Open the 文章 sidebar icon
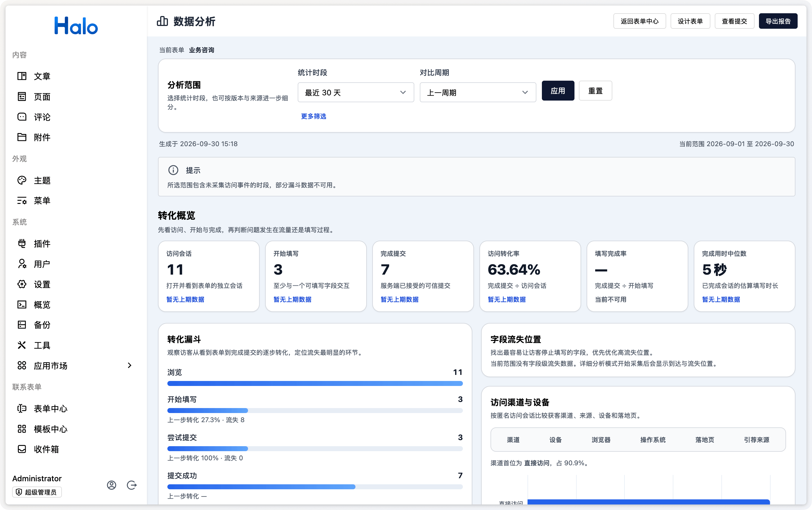Viewport: 812px width, 510px height. pos(22,76)
